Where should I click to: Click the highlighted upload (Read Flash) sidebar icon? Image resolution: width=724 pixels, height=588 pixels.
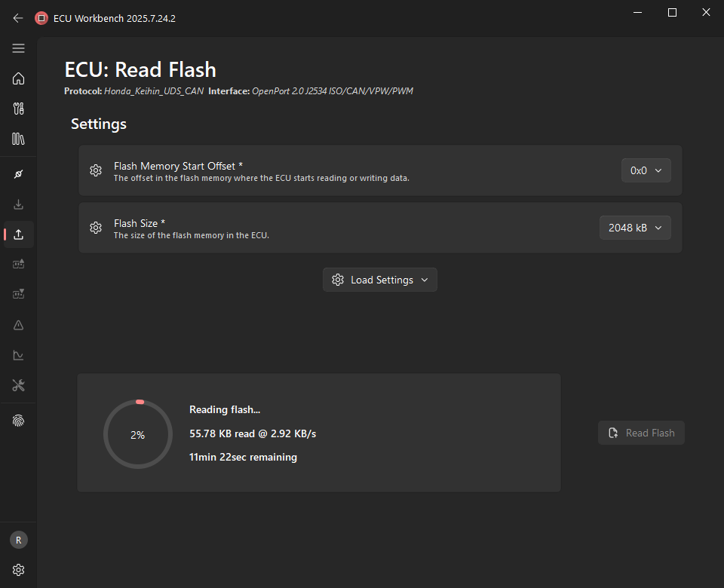18,234
